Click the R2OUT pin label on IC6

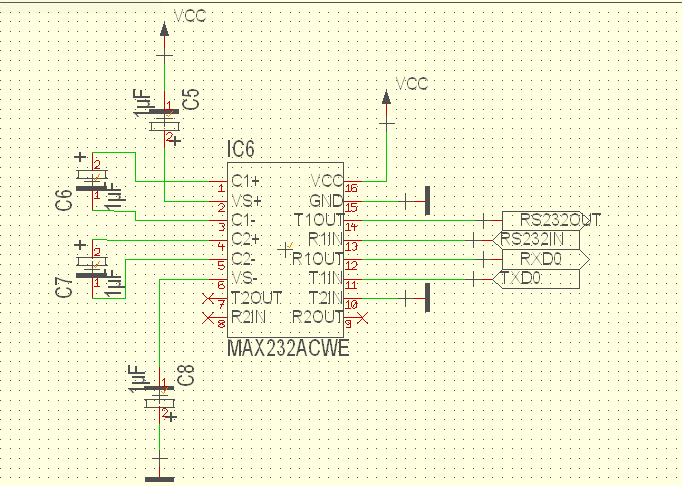[318, 317]
